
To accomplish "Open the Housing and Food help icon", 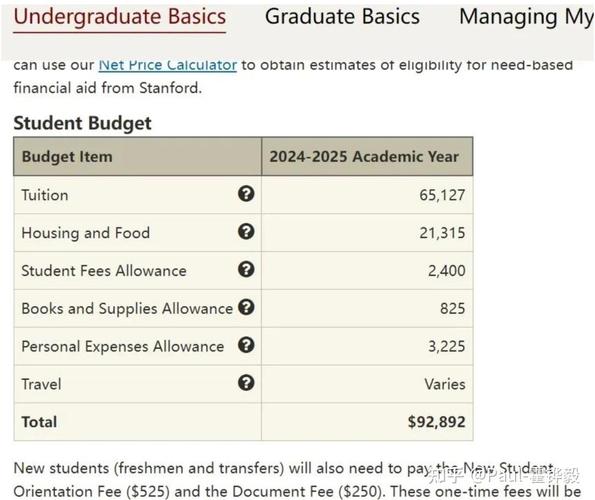I will coord(246,231).
